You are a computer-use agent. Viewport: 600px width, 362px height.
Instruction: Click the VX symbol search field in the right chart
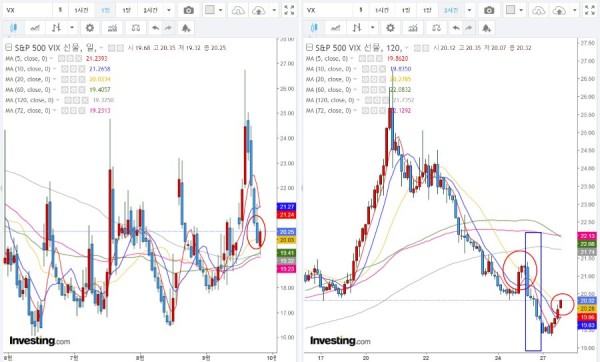pos(328,10)
